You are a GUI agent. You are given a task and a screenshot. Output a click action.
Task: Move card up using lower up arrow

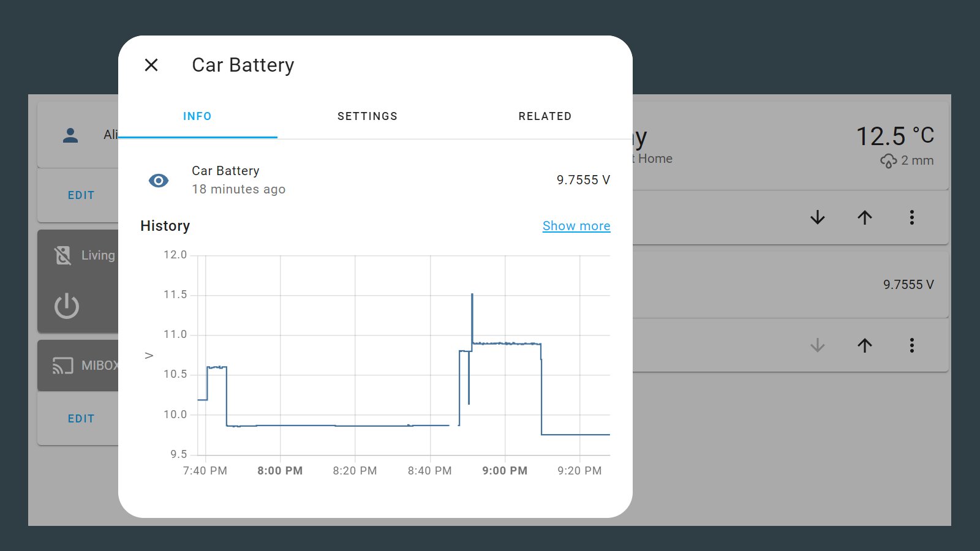(865, 345)
